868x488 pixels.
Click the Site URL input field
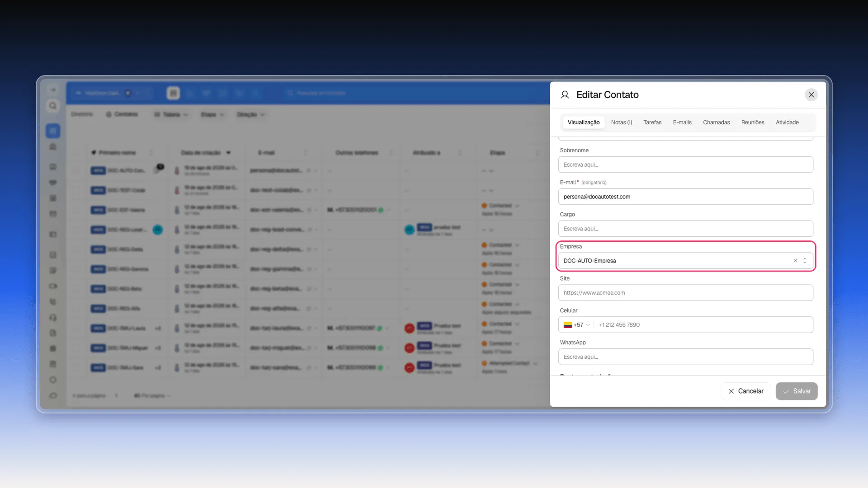pyautogui.click(x=685, y=293)
